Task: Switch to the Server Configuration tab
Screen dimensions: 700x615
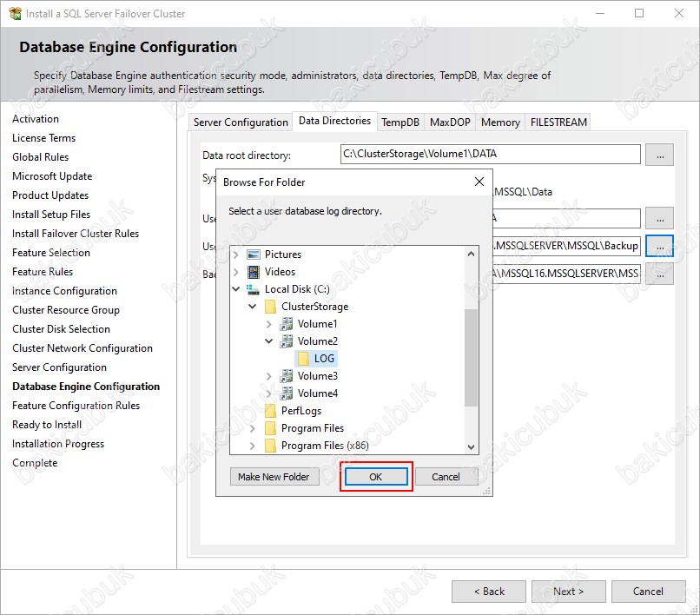Action: click(241, 122)
